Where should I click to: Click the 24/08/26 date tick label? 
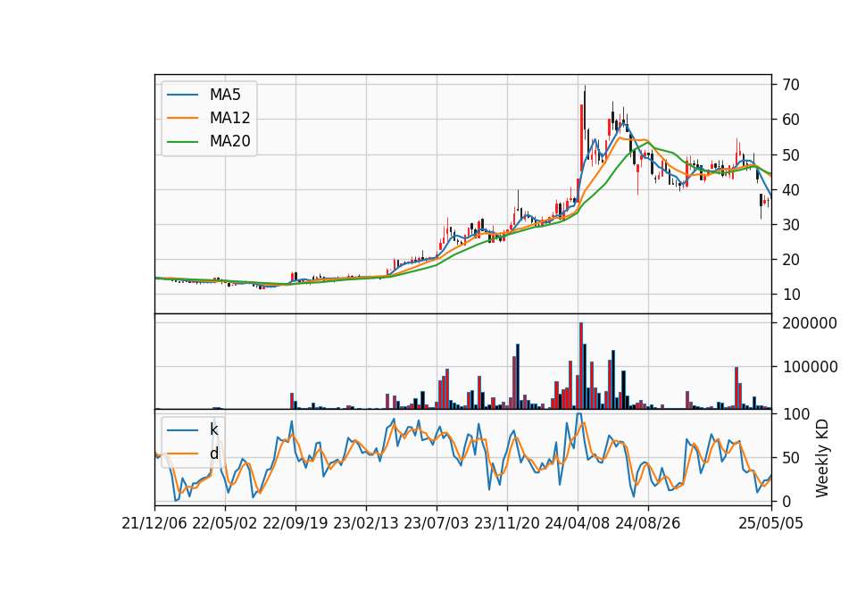click(x=648, y=523)
